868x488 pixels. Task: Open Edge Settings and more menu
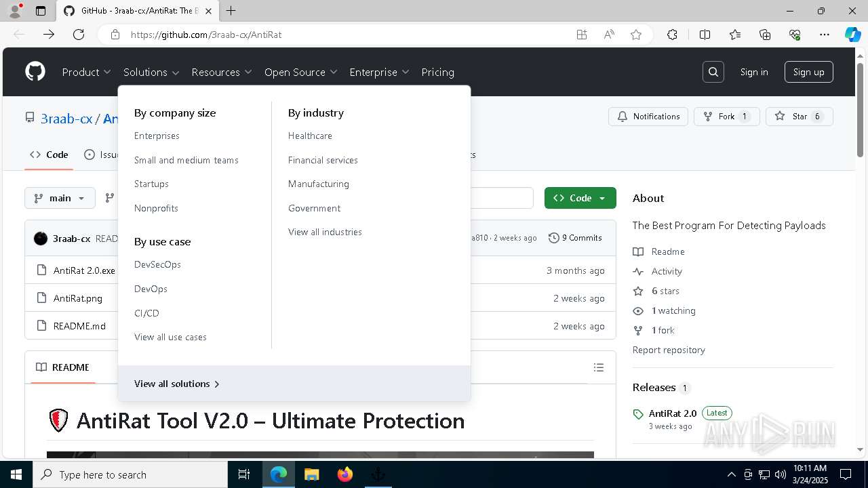pyautogui.click(x=825, y=35)
